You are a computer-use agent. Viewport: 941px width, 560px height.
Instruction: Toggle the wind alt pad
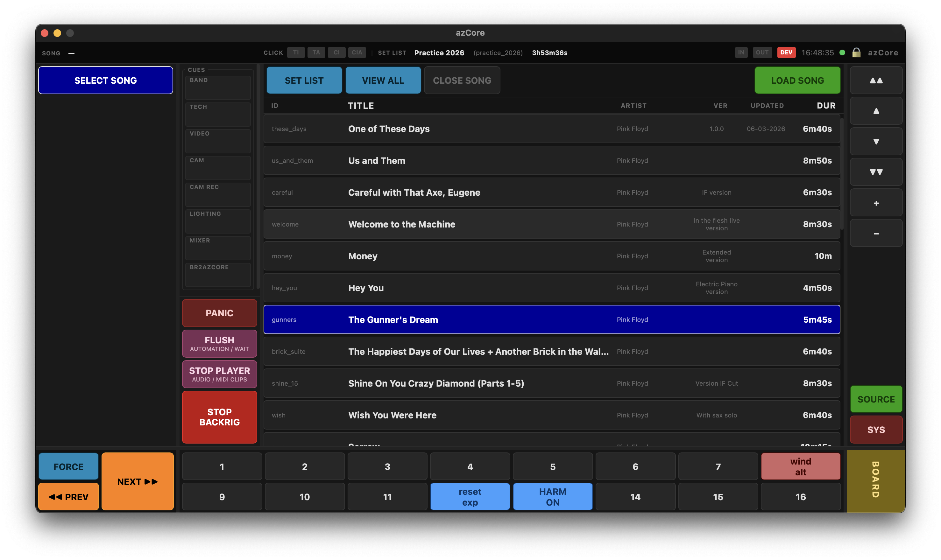pos(801,466)
